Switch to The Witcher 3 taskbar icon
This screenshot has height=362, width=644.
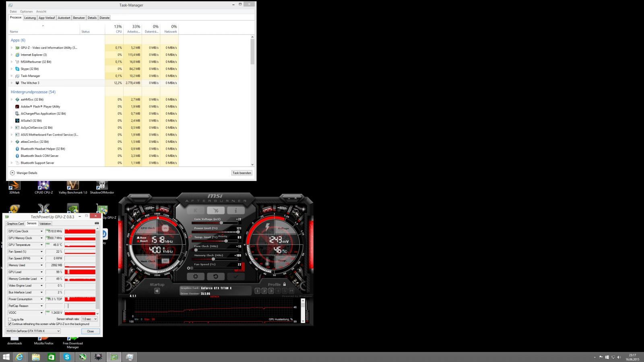[98, 357]
